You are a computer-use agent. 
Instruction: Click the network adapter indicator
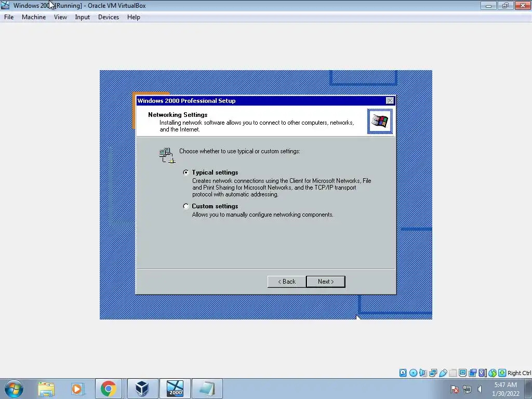point(433,373)
